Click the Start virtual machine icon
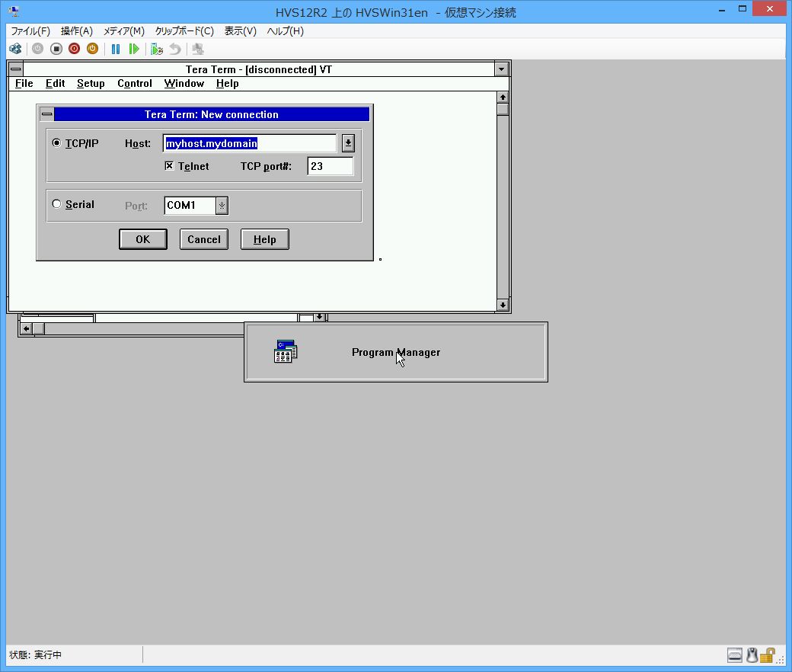Image resolution: width=792 pixels, height=672 pixels. pyautogui.click(x=38, y=49)
